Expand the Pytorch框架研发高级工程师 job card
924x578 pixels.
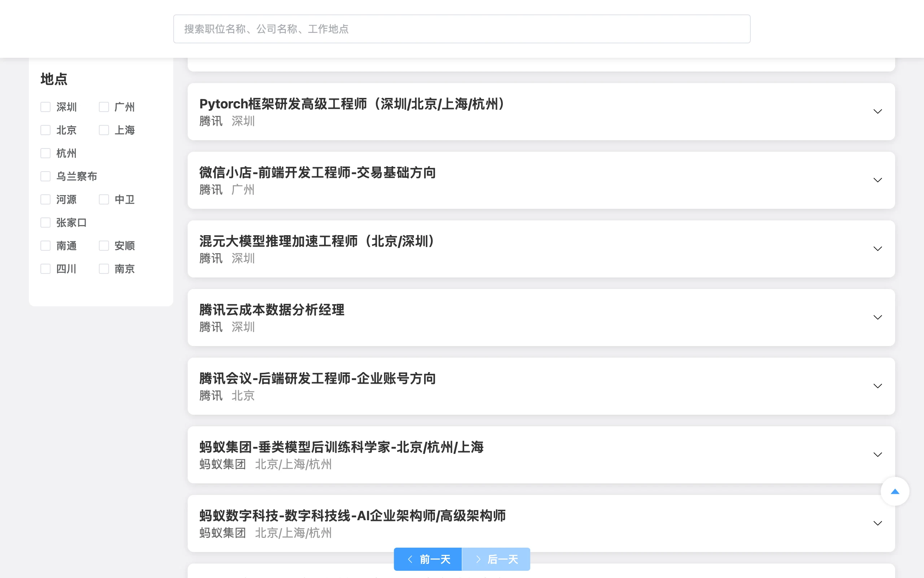[877, 112]
